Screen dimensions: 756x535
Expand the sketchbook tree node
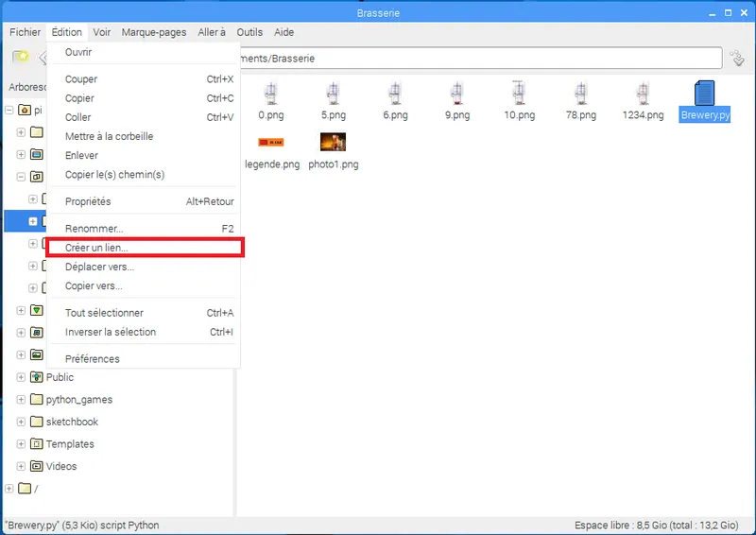[x=21, y=422]
